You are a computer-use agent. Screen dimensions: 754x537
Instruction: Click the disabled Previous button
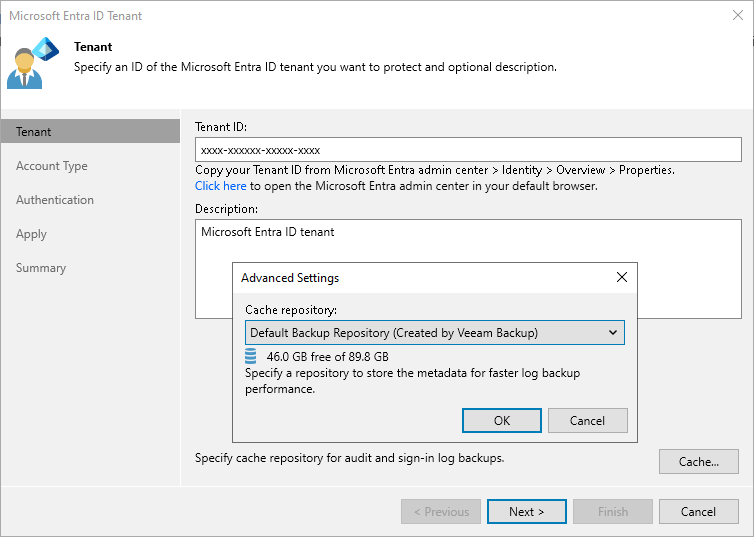pyautogui.click(x=441, y=512)
